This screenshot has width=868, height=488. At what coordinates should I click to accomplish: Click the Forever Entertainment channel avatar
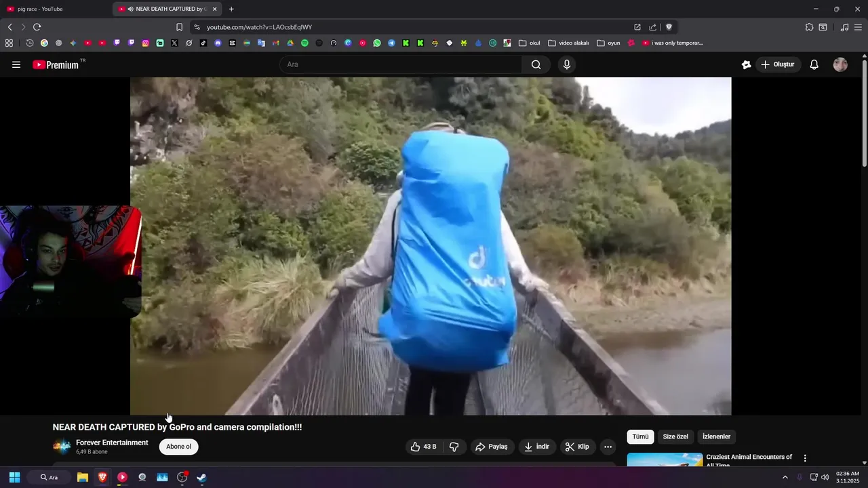coord(62,447)
